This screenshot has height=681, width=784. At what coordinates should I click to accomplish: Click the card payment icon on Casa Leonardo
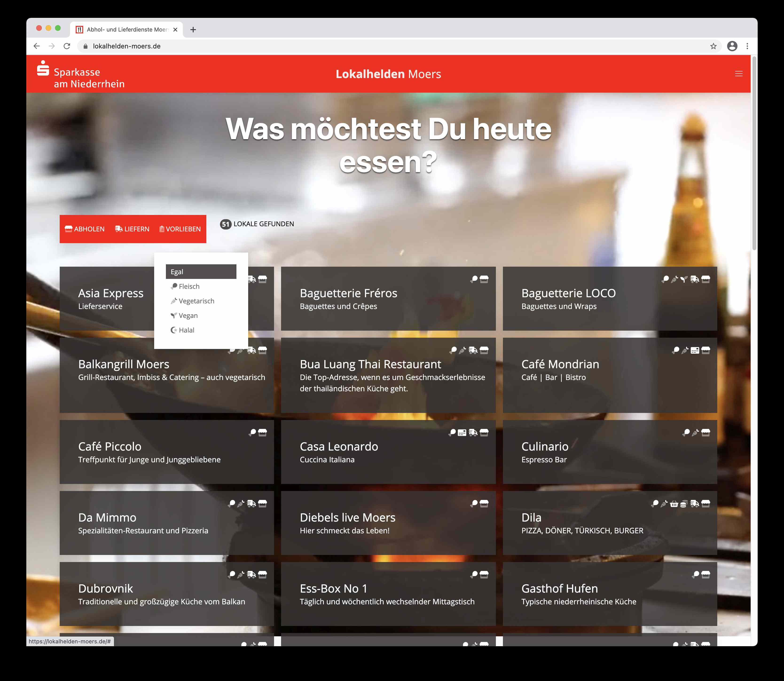(x=462, y=432)
